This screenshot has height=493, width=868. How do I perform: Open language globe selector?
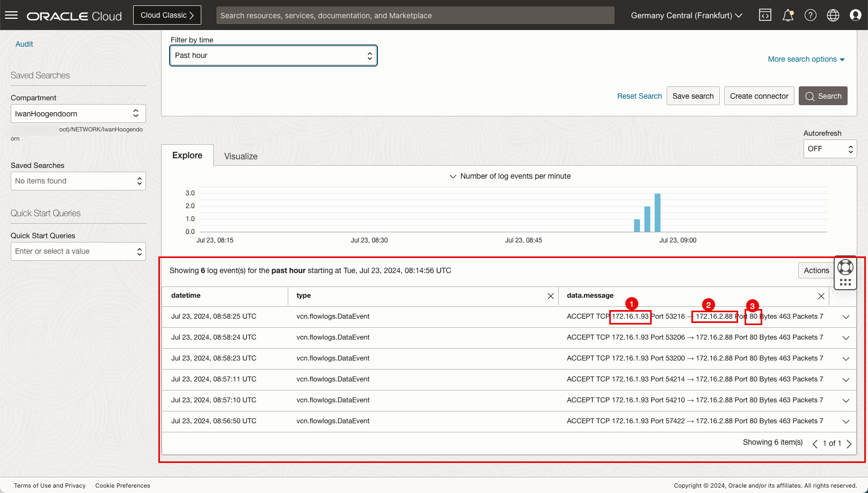[833, 16]
